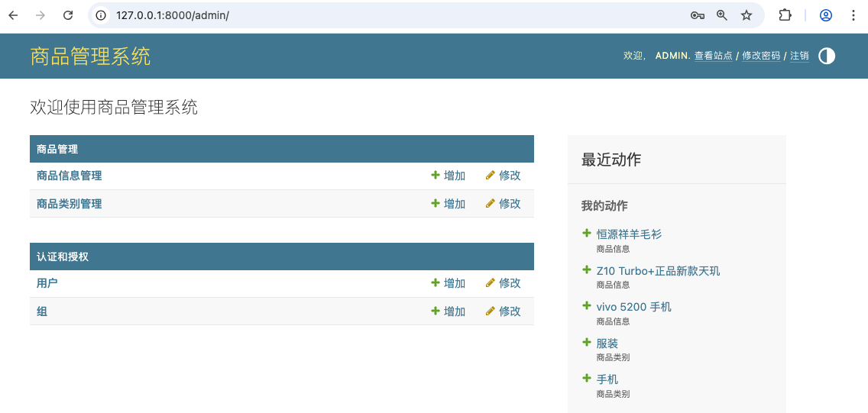Open recent action vivo 5200 手机
Image resolution: width=868 pixels, height=413 pixels.
[634, 307]
